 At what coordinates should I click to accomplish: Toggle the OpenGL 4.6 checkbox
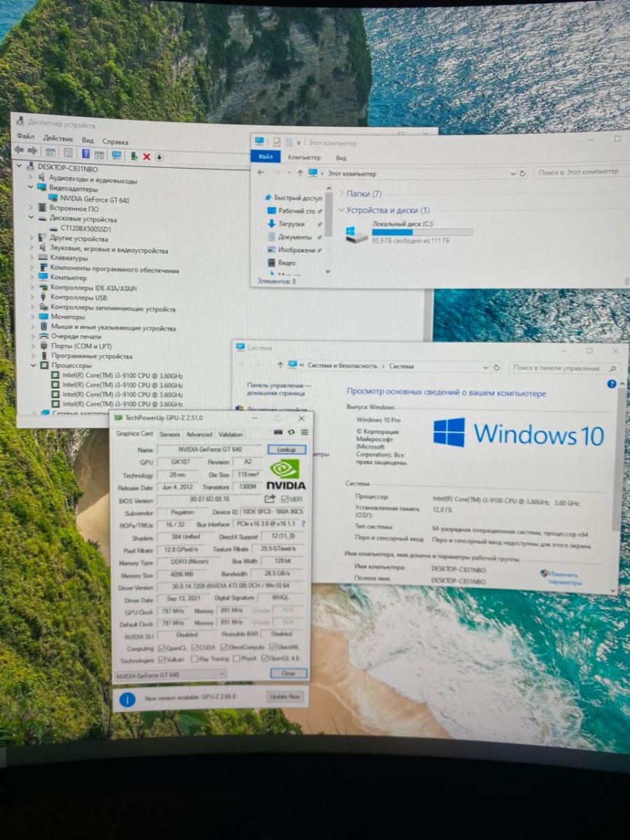(265, 659)
